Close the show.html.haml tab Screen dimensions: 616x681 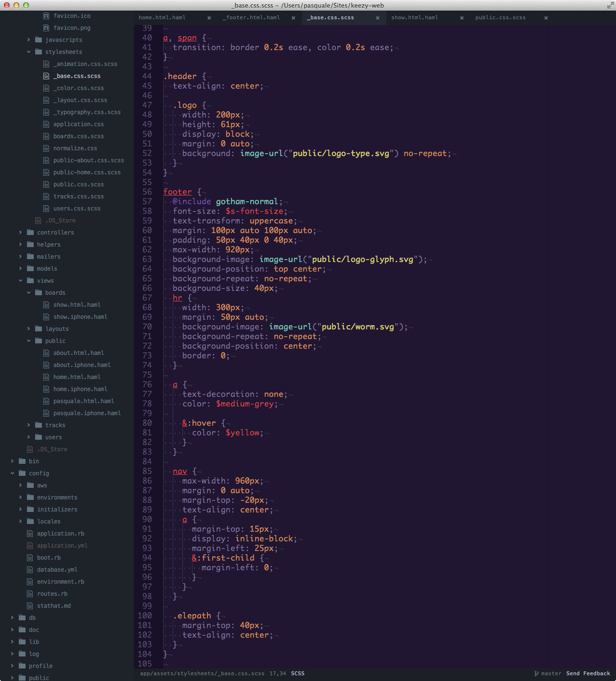click(x=462, y=18)
